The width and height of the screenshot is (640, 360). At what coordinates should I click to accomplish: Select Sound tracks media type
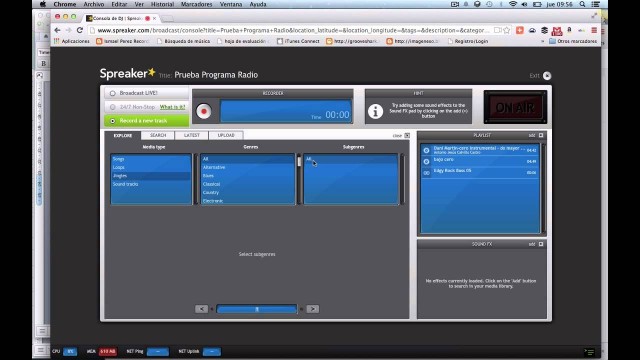[151, 184]
